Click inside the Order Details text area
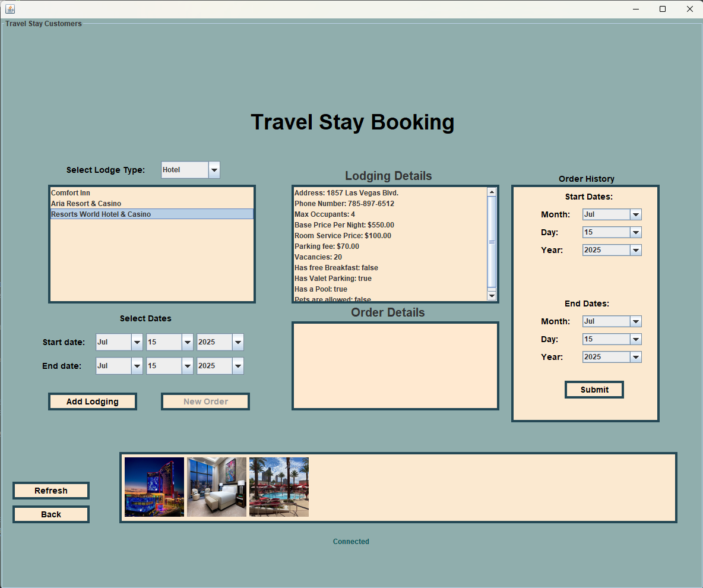The height and width of the screenshot is (588, 703). [395, 366]
